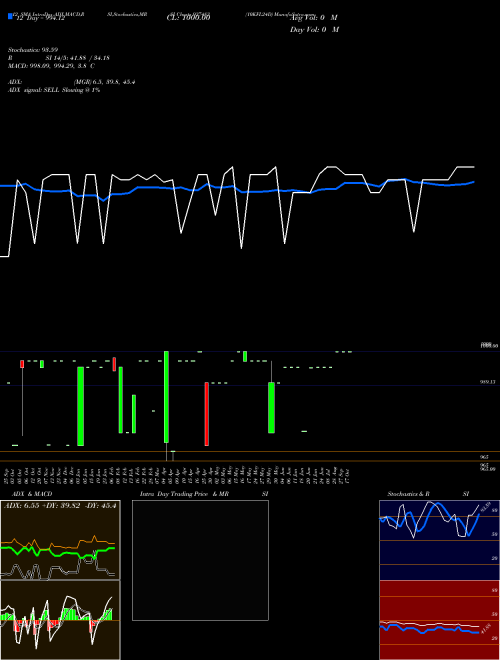The image size is (500, 660).
Task: Click the "Avg Vol: 0 M" label
Action: [x=314, y=18]
